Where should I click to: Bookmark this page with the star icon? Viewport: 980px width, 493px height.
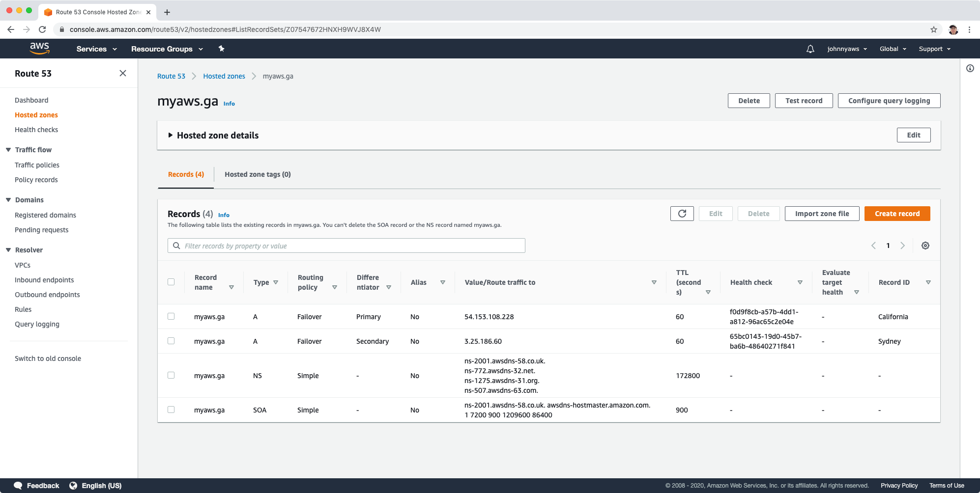click(x=934, y=29)
